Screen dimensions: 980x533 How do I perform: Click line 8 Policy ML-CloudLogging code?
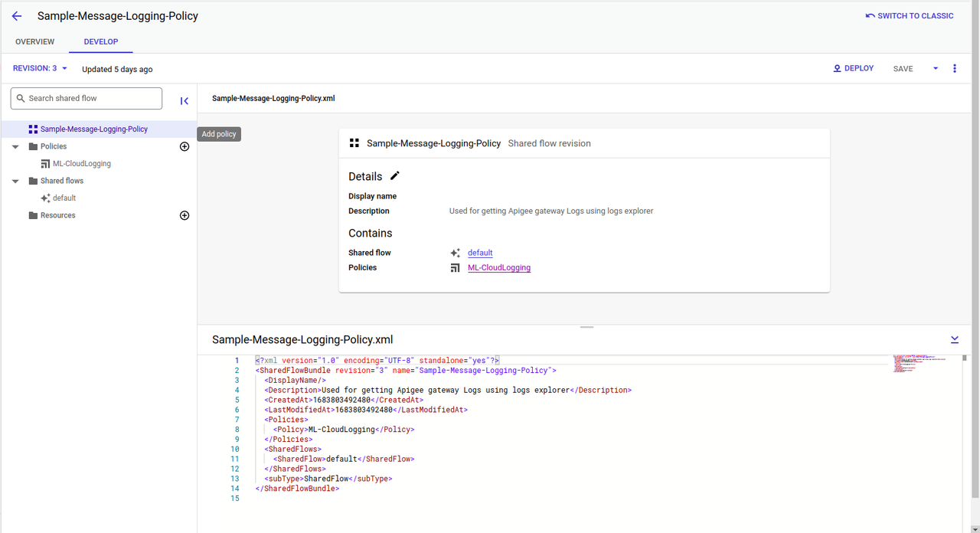344,430
